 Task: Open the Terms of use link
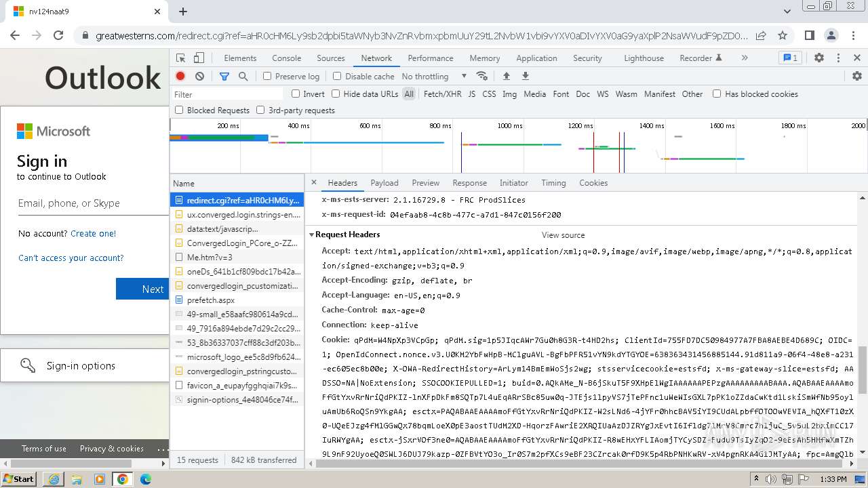tap(44, 449)
